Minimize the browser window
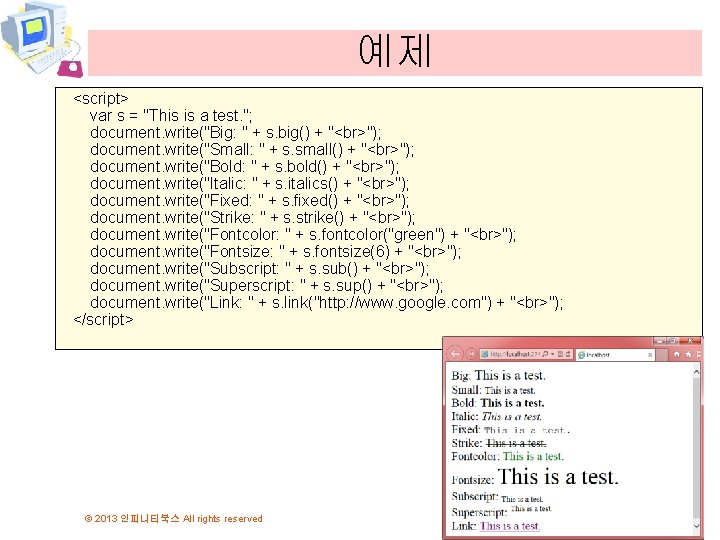 pyautogui.click(x=659, y=341)
